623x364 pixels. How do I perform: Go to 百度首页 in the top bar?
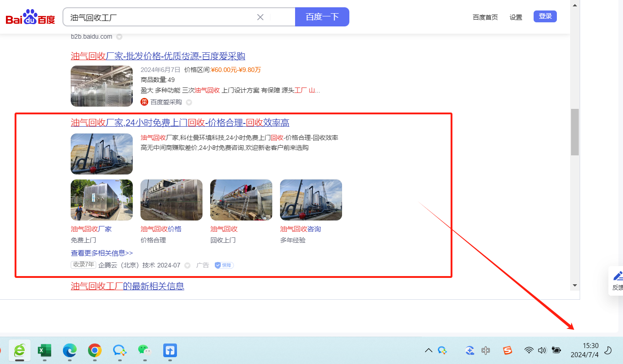[x=485, y=17]
